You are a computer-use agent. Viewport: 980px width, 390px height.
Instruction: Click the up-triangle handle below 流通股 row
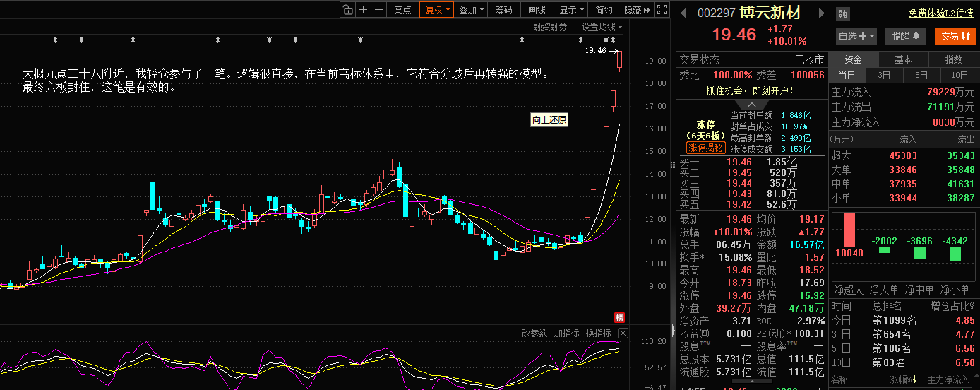(x=753, y=381)
